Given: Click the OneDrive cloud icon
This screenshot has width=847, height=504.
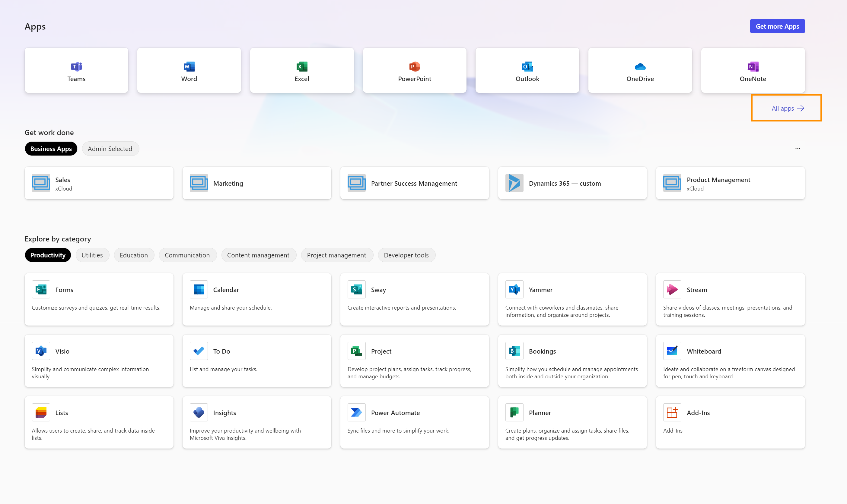Looking at the screenshot, I should [640, 67].
